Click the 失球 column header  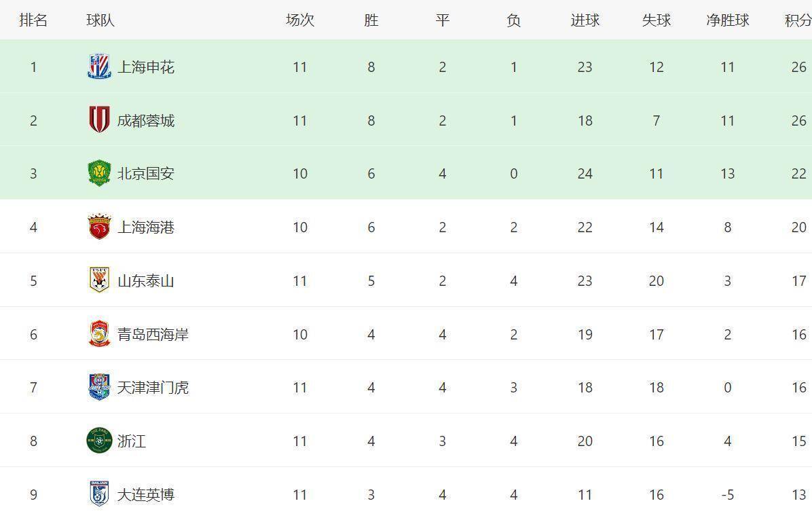(656, 20)
